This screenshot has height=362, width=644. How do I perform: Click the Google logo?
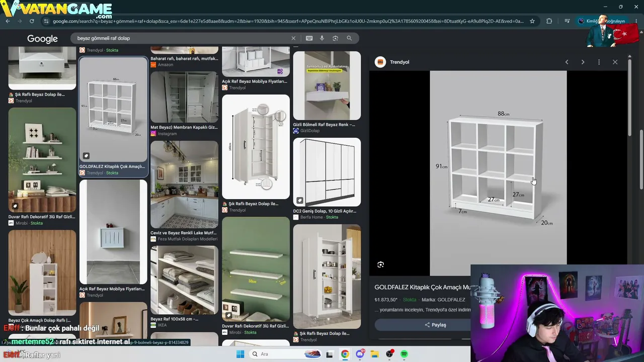pyautogui.click(x=42, y=39)
